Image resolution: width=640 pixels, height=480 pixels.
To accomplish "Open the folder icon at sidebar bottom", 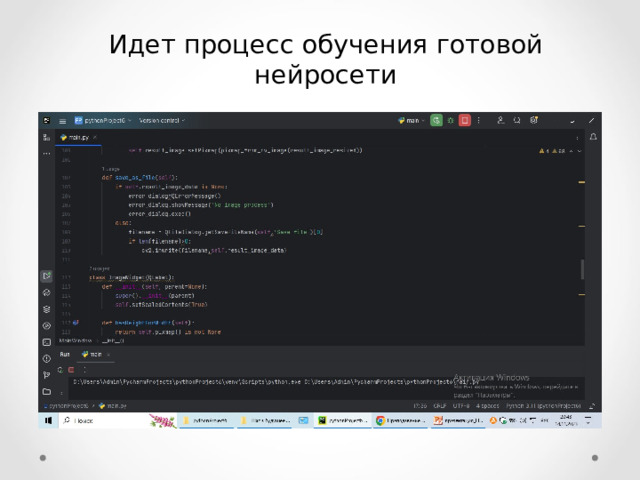I will (47, 392).
